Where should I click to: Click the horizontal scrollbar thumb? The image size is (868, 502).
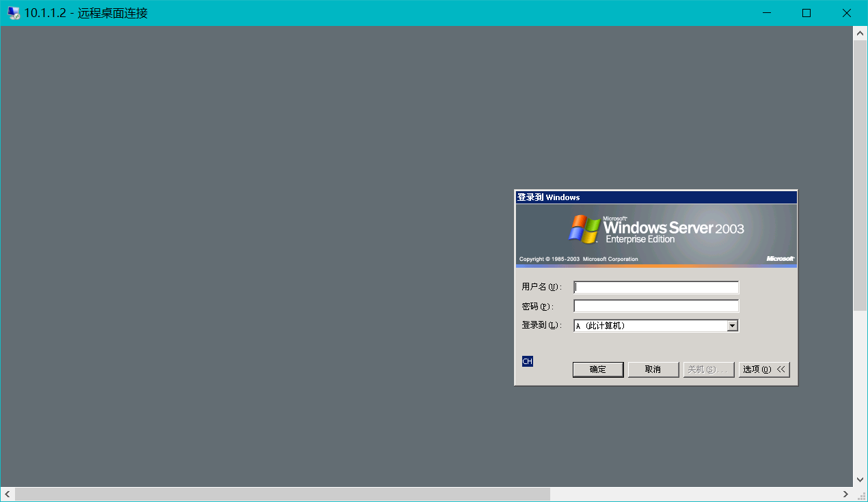(282, 494)
